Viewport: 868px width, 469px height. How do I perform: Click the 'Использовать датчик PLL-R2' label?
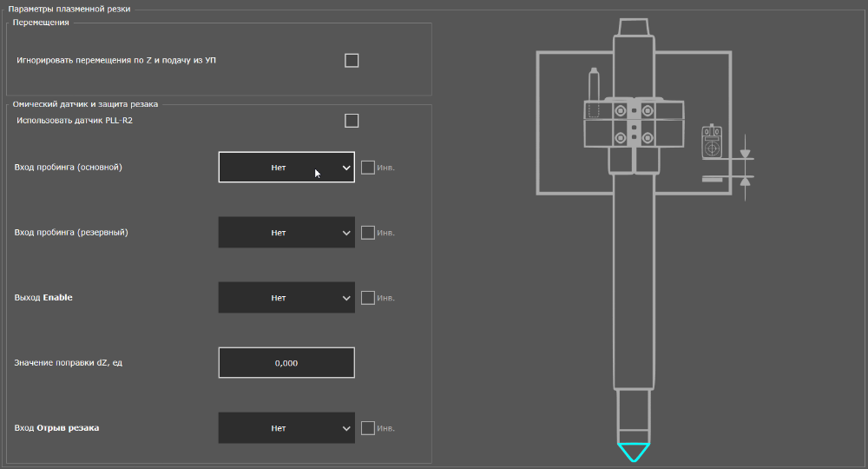click(75, 120)
